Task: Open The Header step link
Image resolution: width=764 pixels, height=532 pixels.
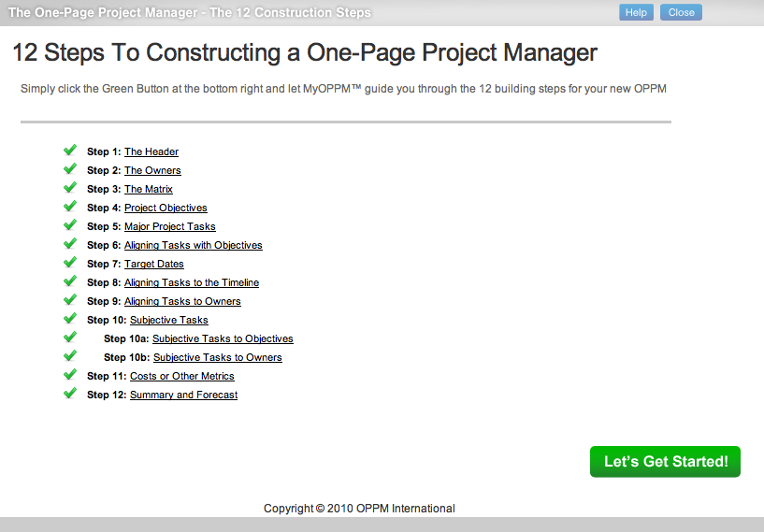Action: pos(151,151)
